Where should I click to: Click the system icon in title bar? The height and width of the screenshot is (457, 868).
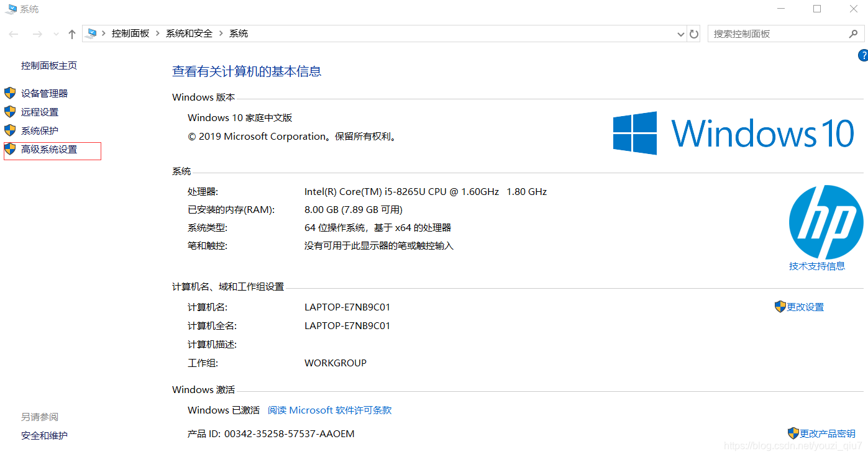[x=11, y=9]
